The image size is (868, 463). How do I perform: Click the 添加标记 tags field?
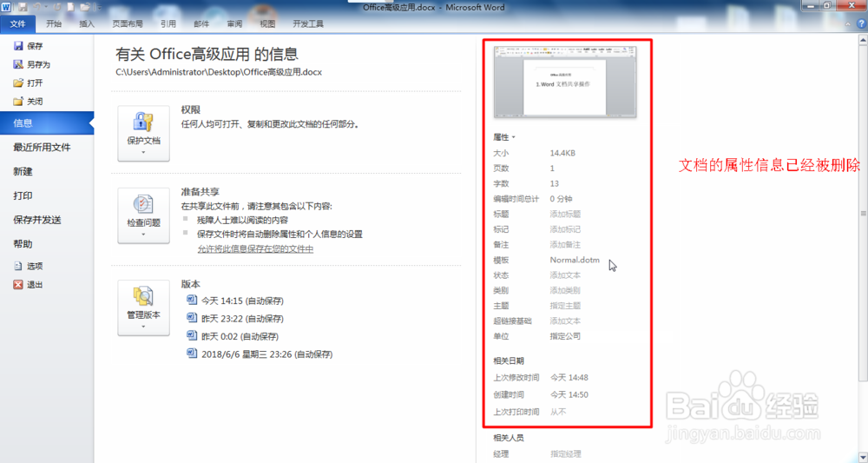tap(565, 229)
